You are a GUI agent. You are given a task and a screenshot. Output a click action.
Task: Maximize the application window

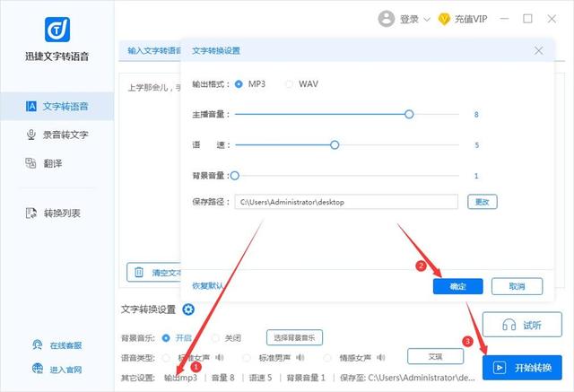coord(527,19)
